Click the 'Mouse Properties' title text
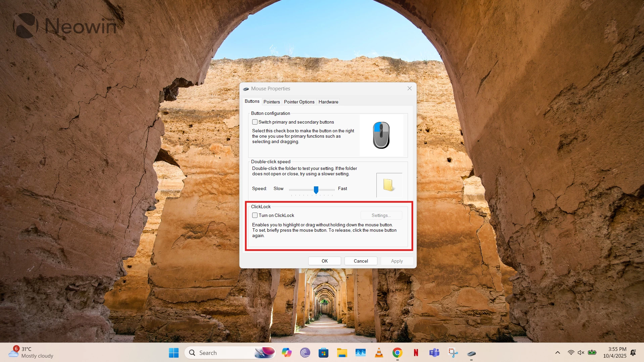The height and width of the screenshot is (362, 644). [x=271, y=89]
